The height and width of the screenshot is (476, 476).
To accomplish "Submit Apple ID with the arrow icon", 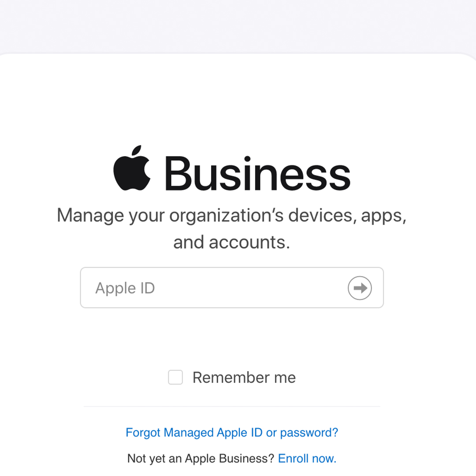I will (360, 288).
